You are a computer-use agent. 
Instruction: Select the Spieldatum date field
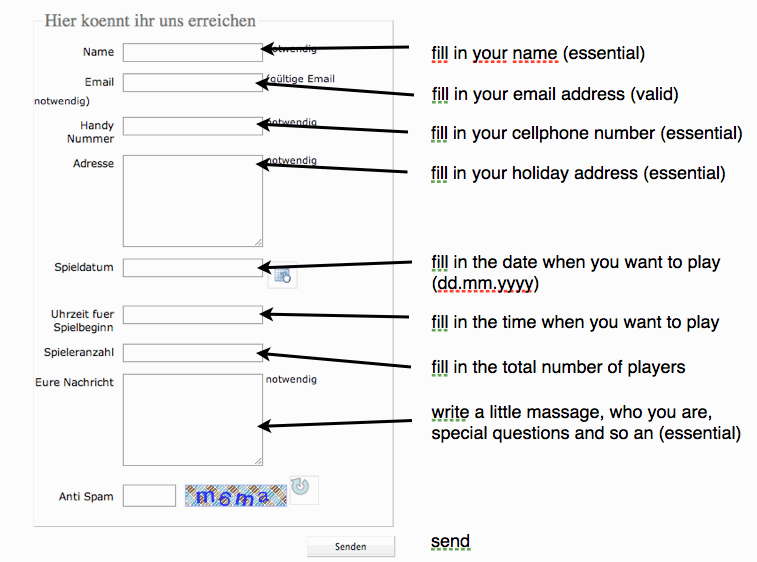click(193, 268)
